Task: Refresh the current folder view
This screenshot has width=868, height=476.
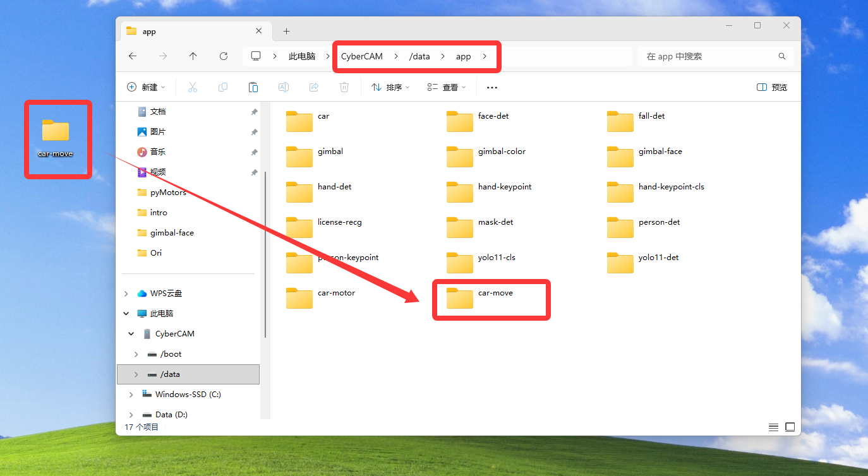Action: 224,56
